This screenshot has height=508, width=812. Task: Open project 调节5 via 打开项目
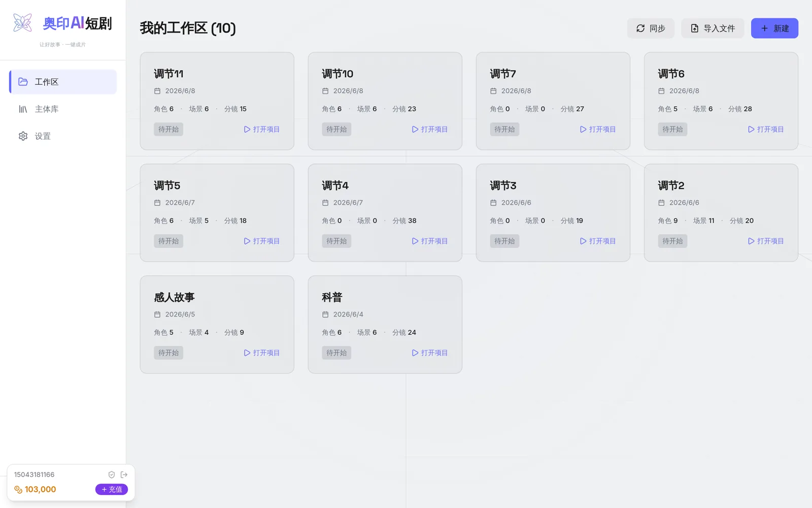coord(262,241)
